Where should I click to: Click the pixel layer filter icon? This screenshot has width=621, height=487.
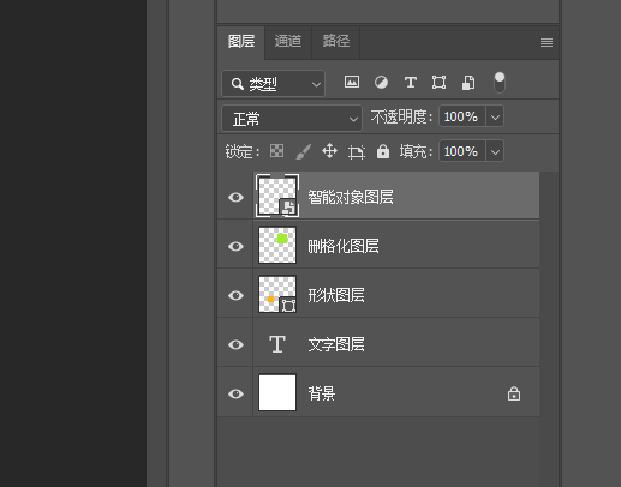tap(352, 83)
